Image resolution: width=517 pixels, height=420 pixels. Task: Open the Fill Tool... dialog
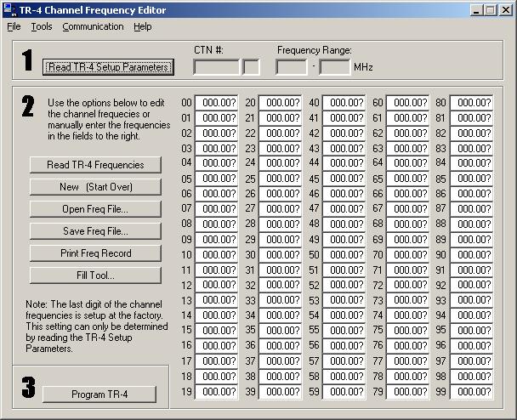coord(95,275)
